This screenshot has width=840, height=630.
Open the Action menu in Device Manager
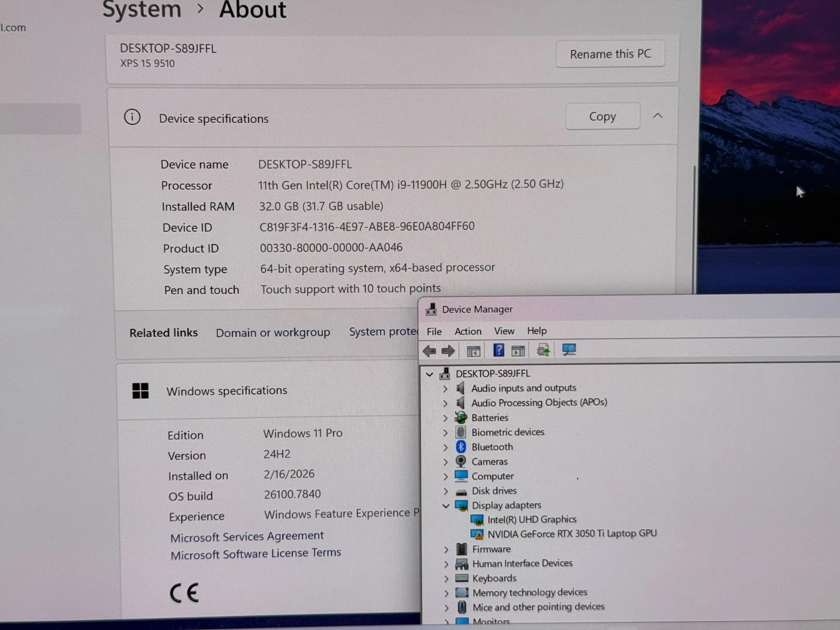(x=467, y=331)
